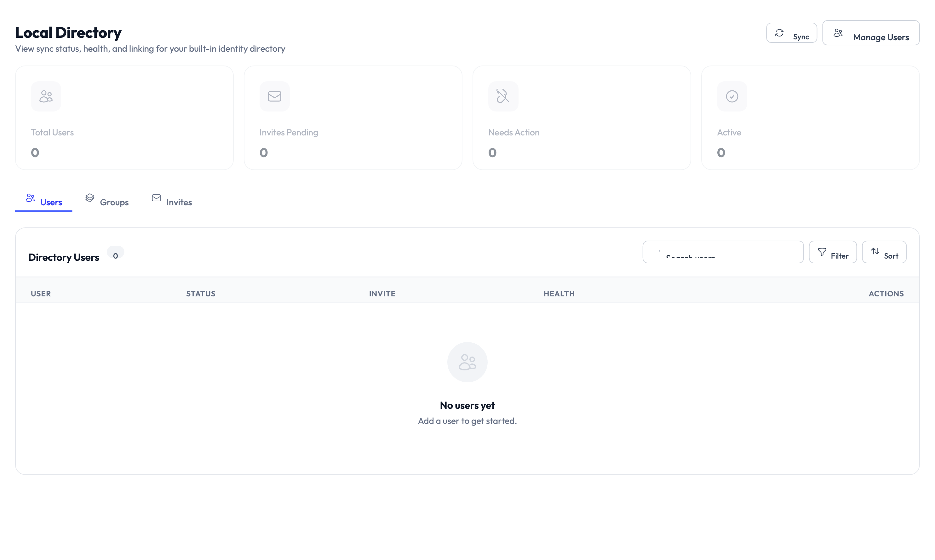Click the Needs Action broken-link icon
Screen dimensions: 935x560
click(x=503, y=96)
